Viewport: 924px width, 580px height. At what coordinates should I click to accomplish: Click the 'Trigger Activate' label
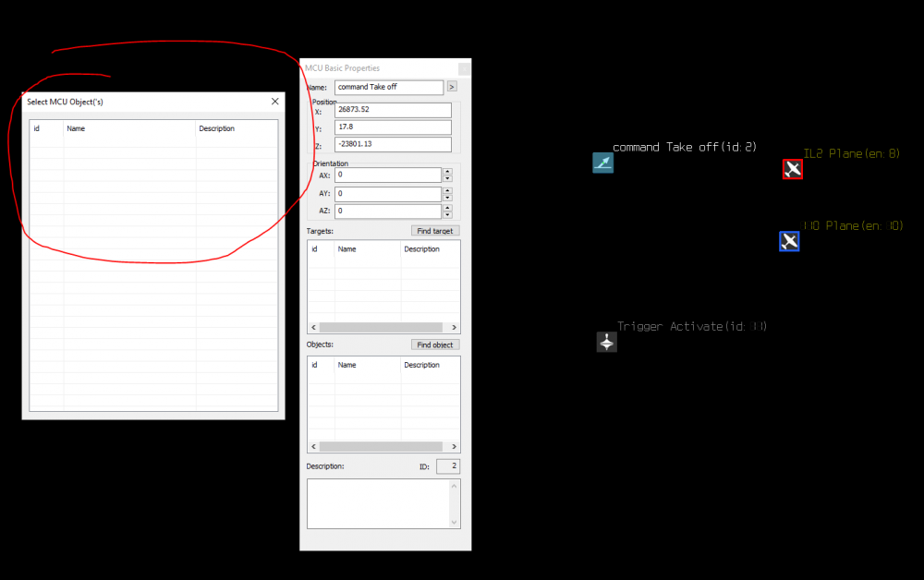(x=670, y=326)
